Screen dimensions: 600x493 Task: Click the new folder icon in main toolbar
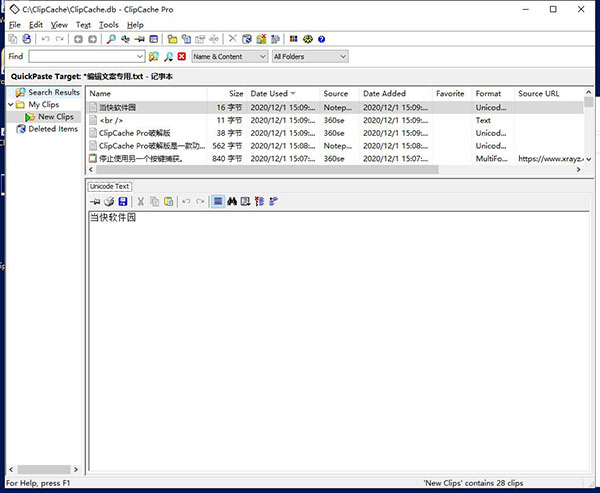[173, 39]
